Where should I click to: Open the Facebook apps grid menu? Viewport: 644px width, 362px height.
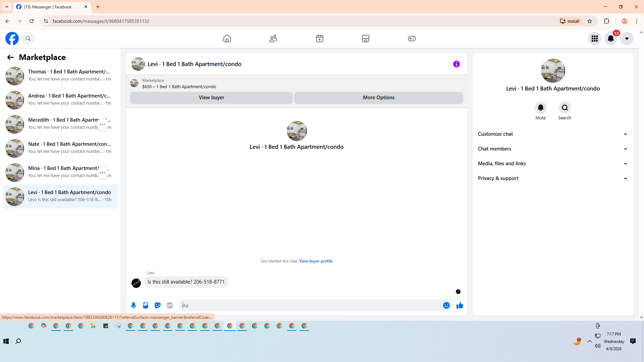[x=595, y=39]
